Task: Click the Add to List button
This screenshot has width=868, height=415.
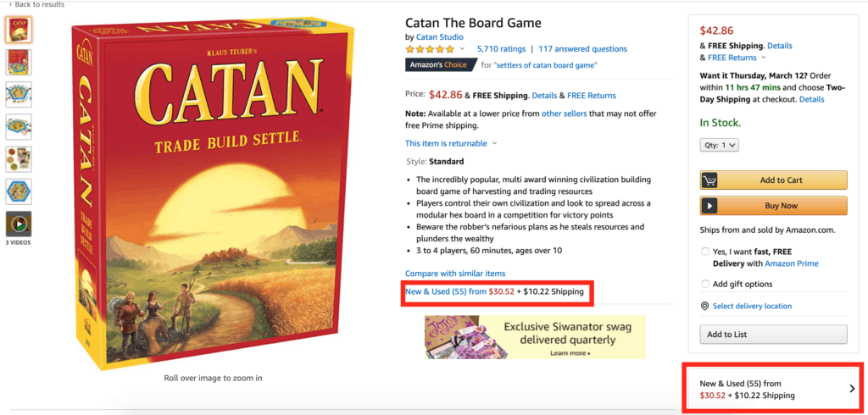Action: pos(773,335)
